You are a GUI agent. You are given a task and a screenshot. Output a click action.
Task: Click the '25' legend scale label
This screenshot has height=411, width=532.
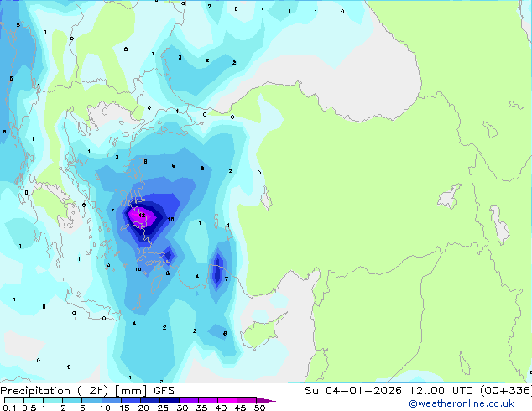click(x=163, y=408)
